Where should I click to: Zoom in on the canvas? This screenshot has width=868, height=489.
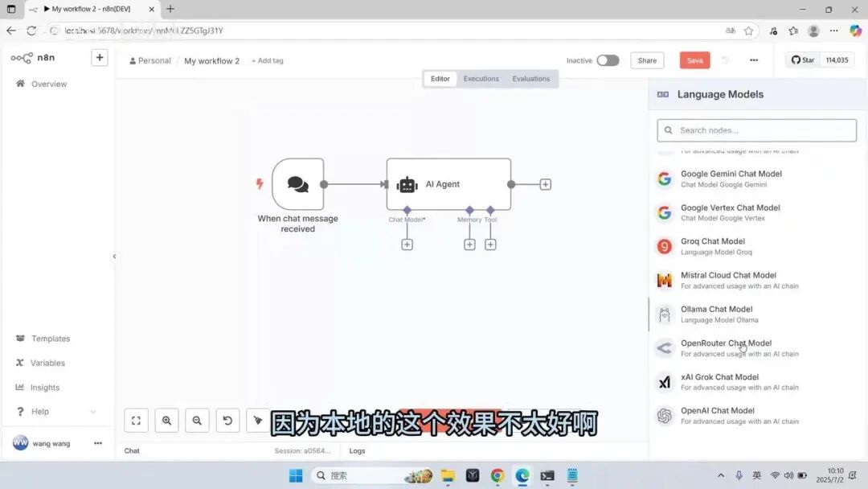(166, 421)
